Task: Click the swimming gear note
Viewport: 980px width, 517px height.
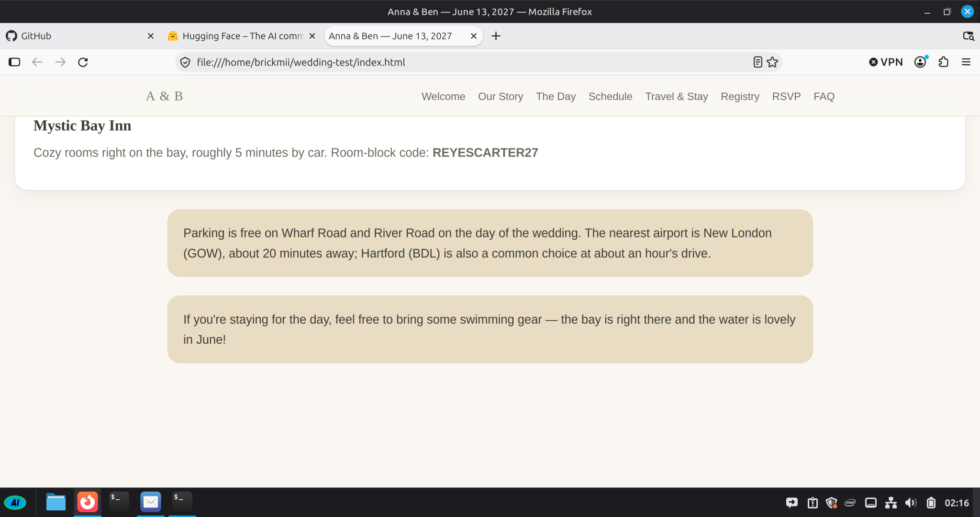Action: (490, 329)
